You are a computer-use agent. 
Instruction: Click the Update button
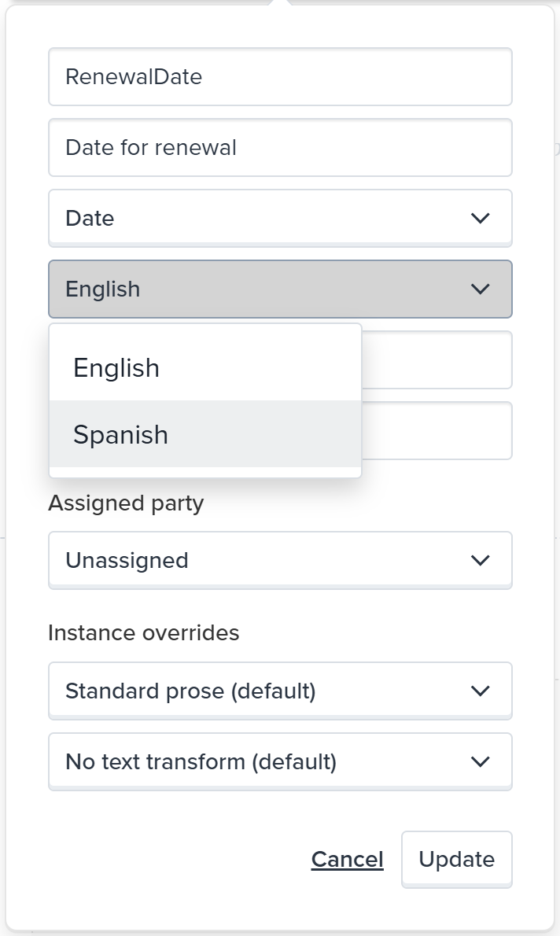pos(457,859)
